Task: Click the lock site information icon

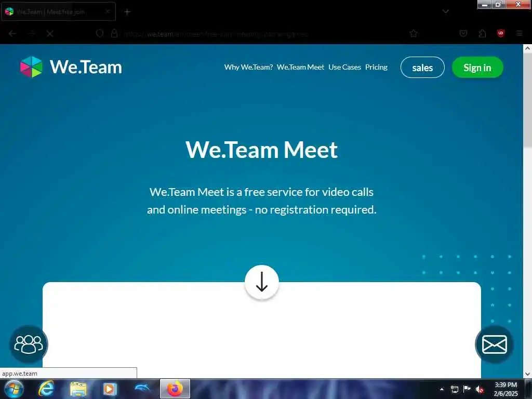Action: [114, 33]
